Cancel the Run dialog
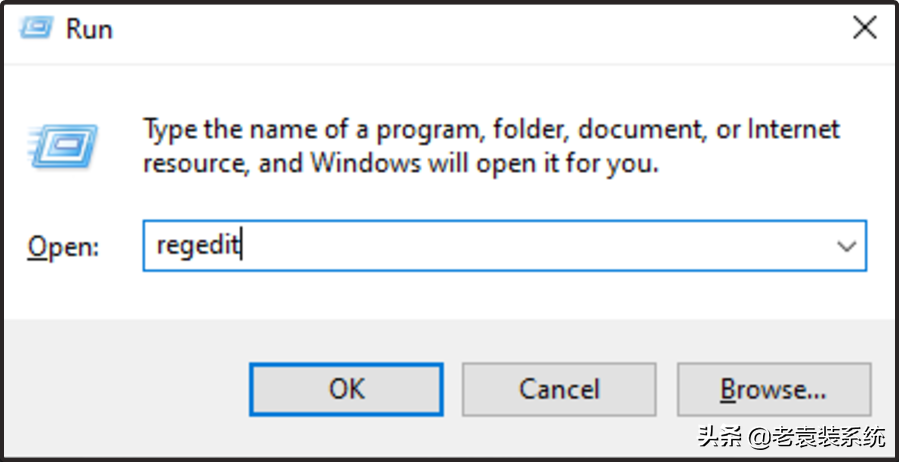899x462 pixels. click(x=558, y=389)
